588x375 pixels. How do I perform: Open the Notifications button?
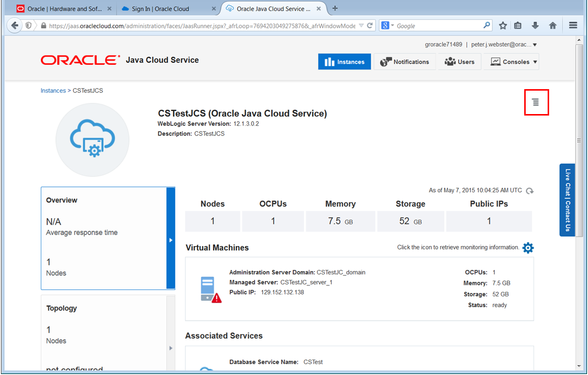[x=405, y=62]
